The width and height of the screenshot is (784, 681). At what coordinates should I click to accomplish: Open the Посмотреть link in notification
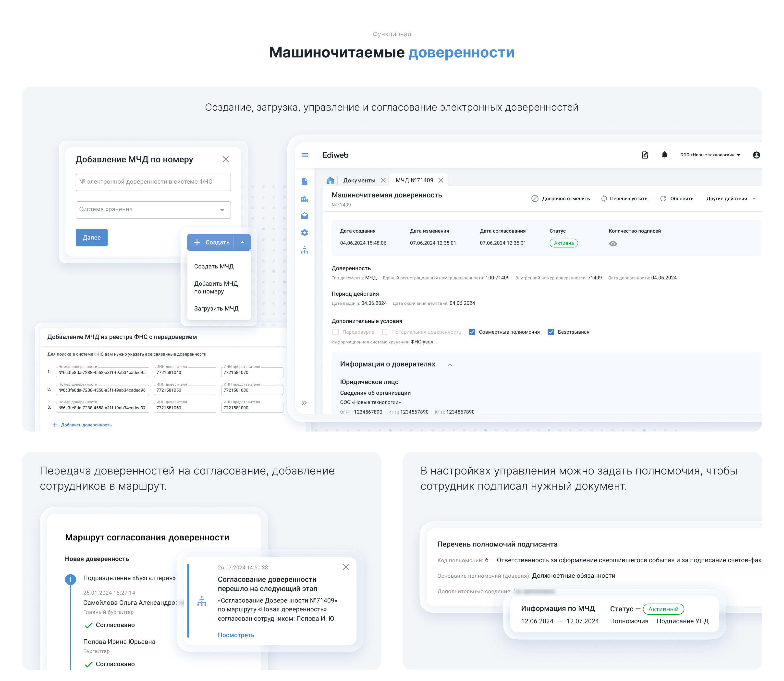(x=236, y=635)
